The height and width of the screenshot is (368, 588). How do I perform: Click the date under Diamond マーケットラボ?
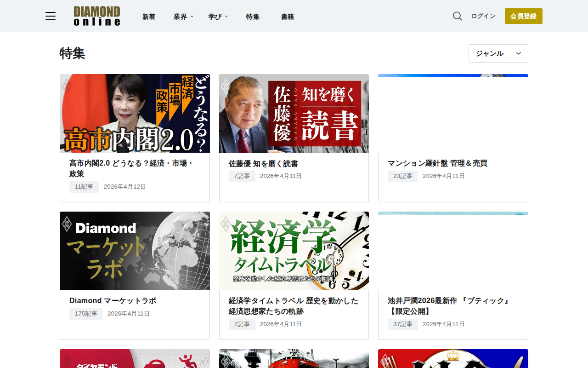pos(129,314)
